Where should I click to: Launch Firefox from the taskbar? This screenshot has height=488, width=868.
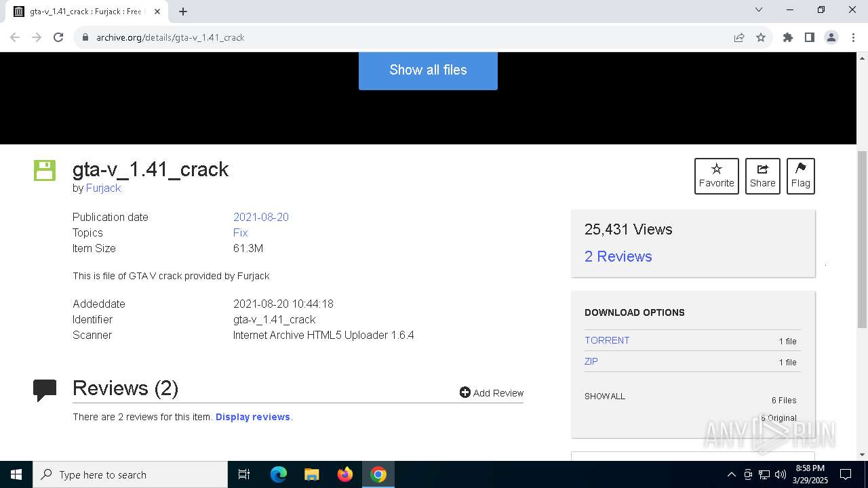pos(345,474)
